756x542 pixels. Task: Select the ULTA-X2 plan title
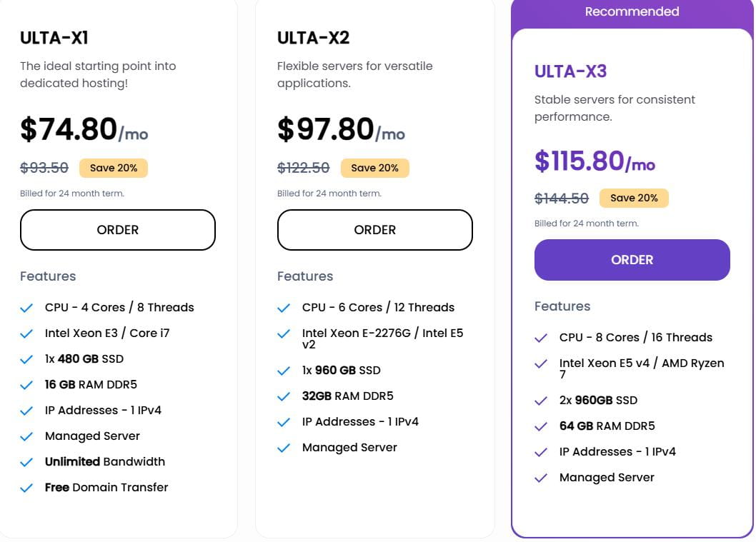point(313,38)
